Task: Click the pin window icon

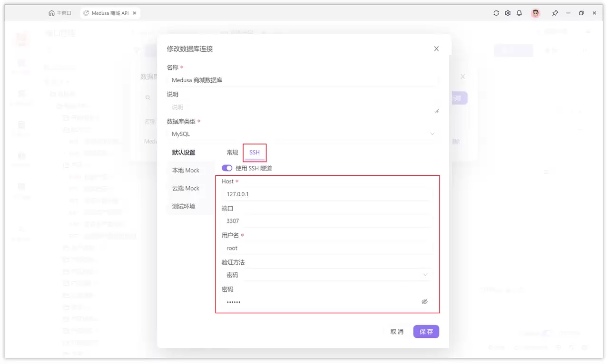Action: click(555, 13)
